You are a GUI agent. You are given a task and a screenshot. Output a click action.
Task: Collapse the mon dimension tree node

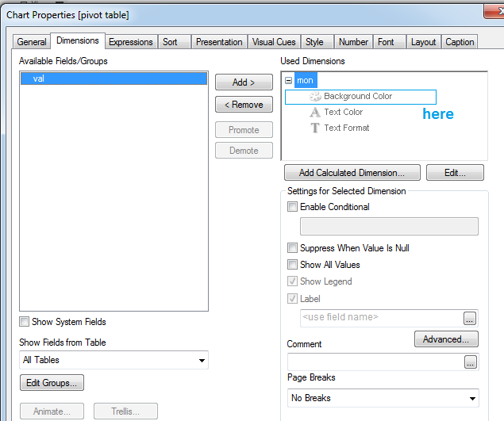pos(289,80)
